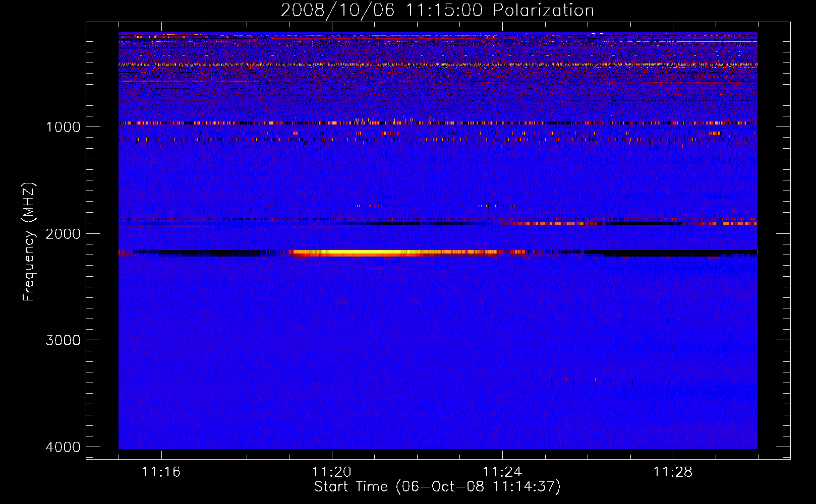Click the 11:24 time tick label

click(x=502, y=472)
